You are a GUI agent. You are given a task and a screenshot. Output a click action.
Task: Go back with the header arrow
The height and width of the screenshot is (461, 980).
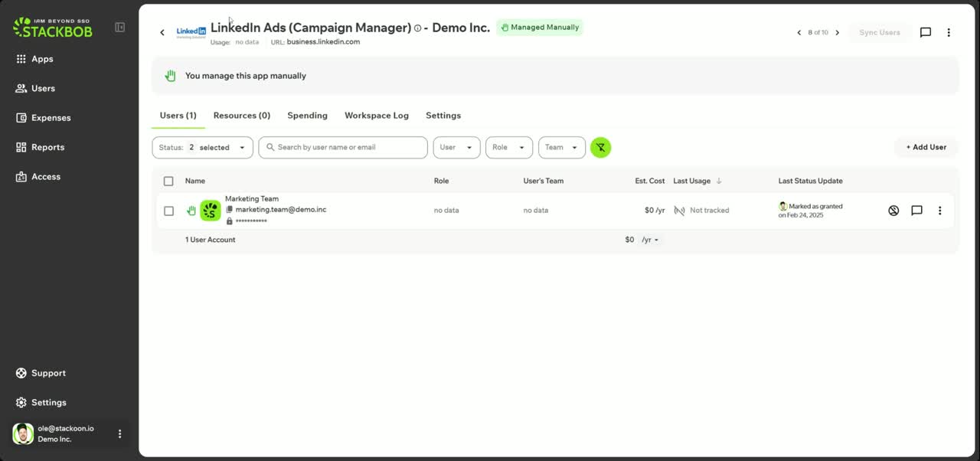point(162,32)
